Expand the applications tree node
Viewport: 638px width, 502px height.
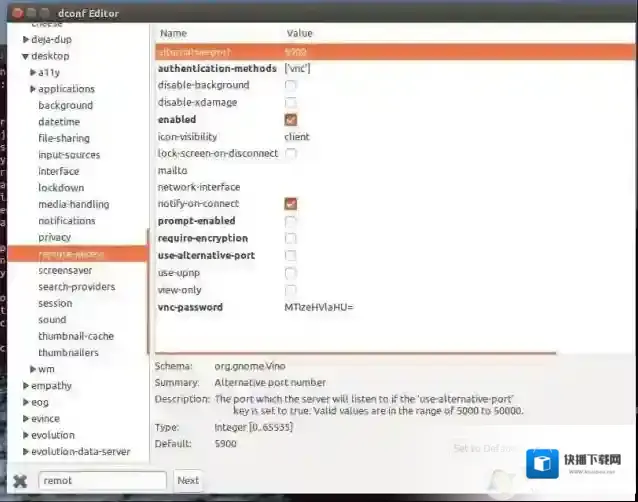tap(34, 89)
